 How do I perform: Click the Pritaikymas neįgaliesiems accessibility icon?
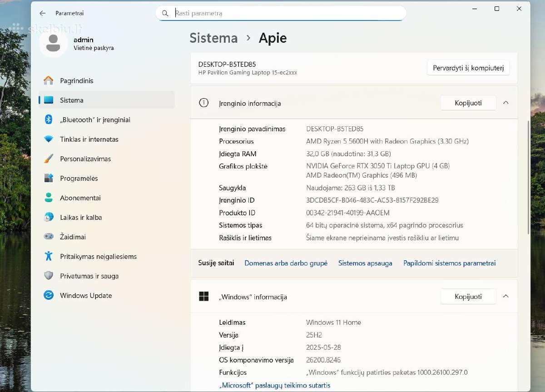pyautogui.click(x=49, y=256)
